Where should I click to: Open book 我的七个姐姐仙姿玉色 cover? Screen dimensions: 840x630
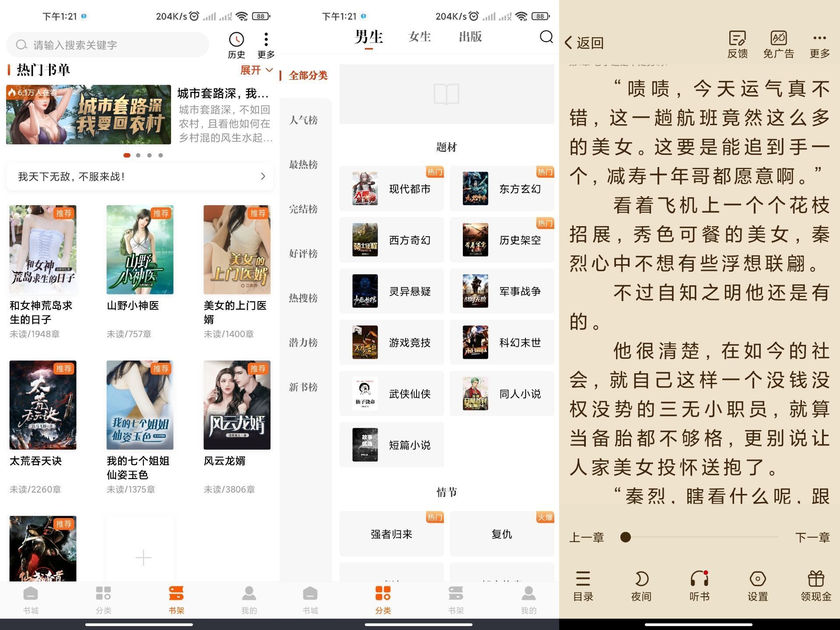(140, 405)
